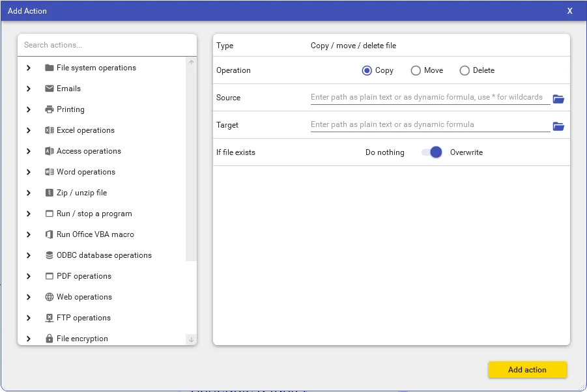
Task: Click the Printing printer icon
Action: [50, 109]
